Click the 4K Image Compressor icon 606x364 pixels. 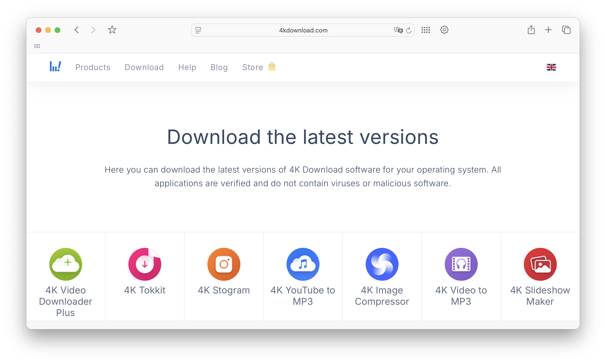[382, 264]
